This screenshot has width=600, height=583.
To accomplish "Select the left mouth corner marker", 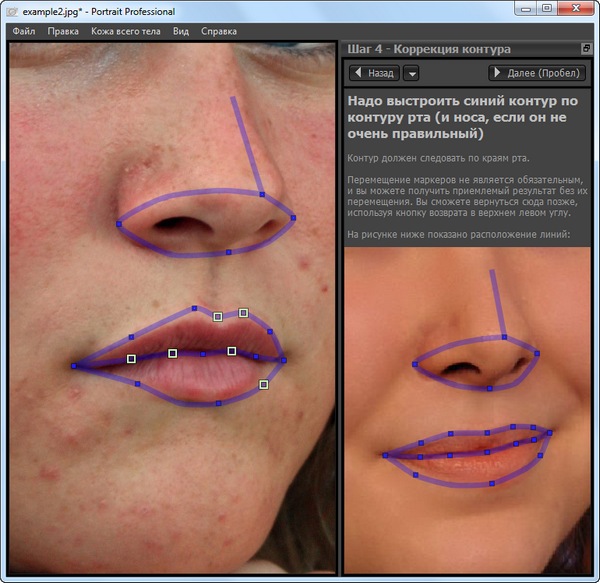I will pyautogui.click(x=74, y=366).
